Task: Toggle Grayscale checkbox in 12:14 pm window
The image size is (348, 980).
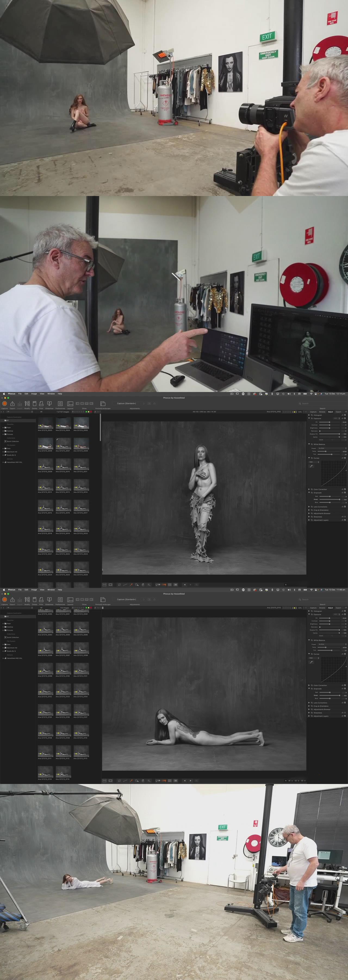Action: (345, 493)
